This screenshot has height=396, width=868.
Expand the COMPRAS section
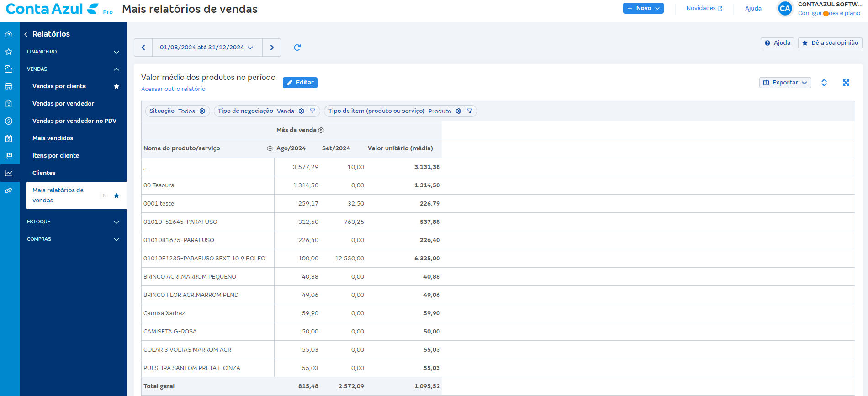[73, 239]
